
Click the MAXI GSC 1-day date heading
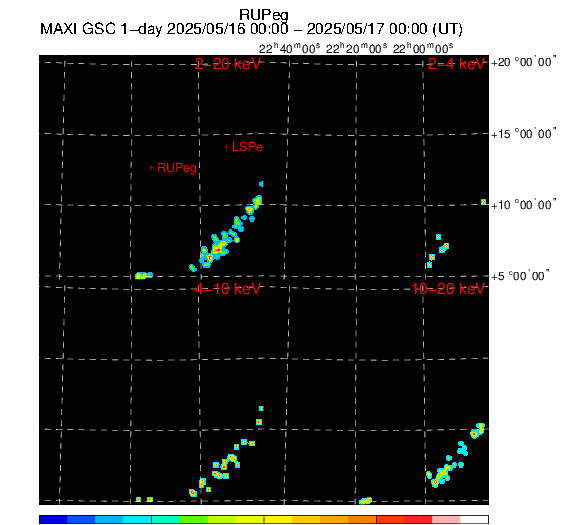[251, 29]
